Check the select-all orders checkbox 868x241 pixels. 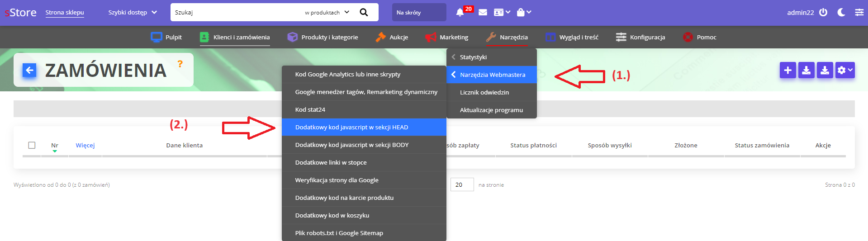(x=32, y=145)
